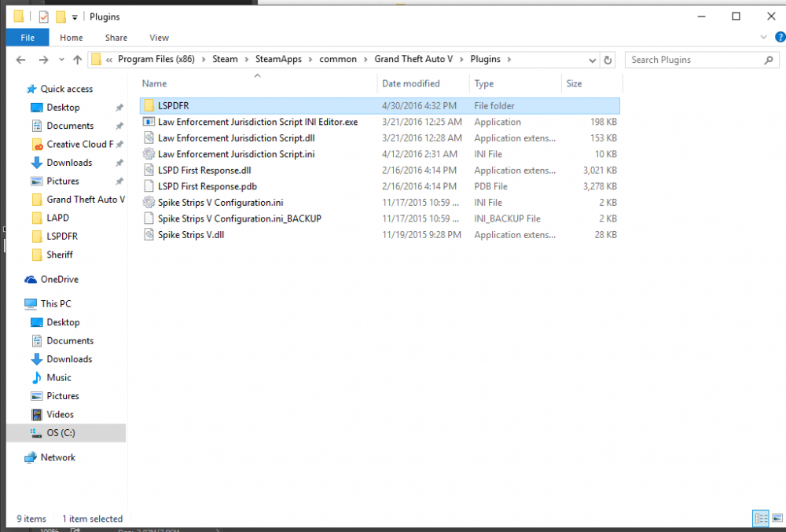Select Law Enforcement Jurisdiction Script.ini file
786x532 pixels.
tap(236, 154)
